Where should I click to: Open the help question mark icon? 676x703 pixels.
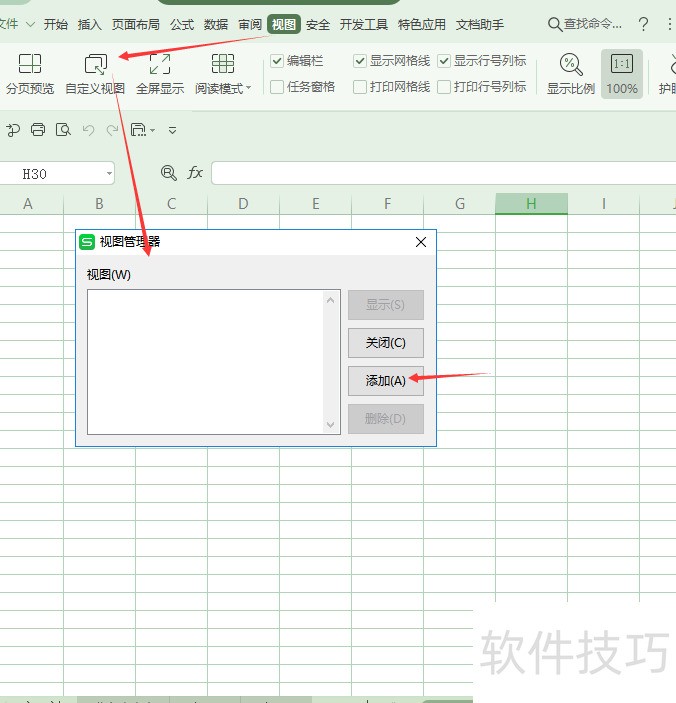click(643, 24)
